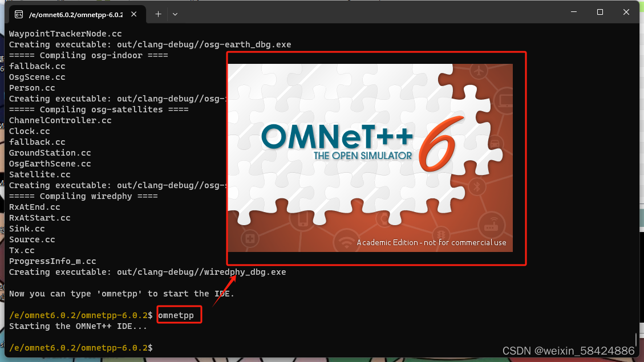Open the terminal profiles dropdown arrow
Viewport: 644px width, 362px height.
pyautogui.click(x=175, y=14)
